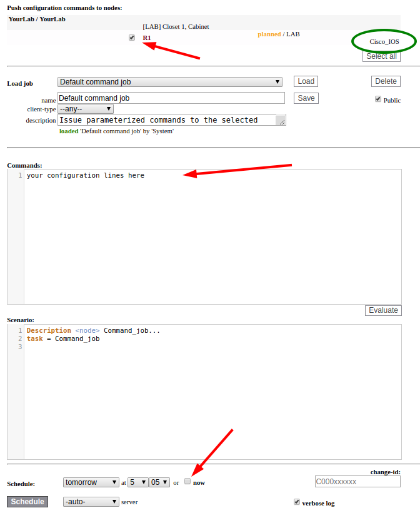Image resolution: width=420 pixels, height=513 pixels.
Task: Open the Load job dropdown
Action: 169,82
